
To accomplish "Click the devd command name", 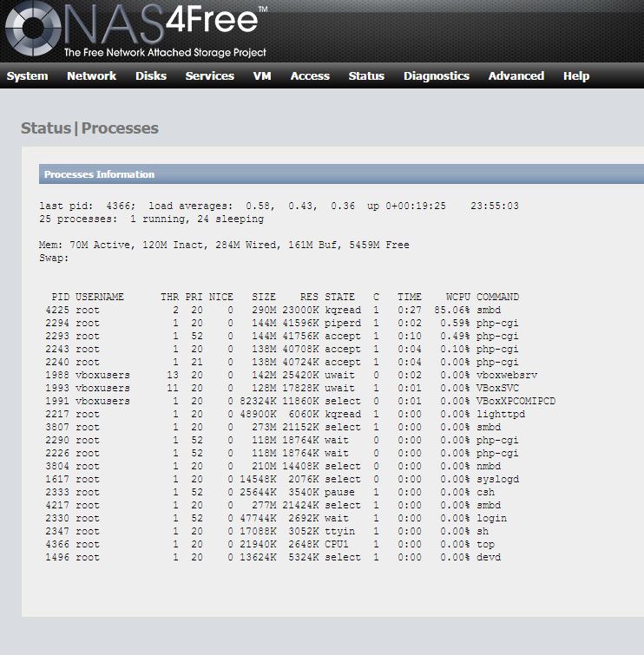I will pyautogui.click(x=489, y=557).
